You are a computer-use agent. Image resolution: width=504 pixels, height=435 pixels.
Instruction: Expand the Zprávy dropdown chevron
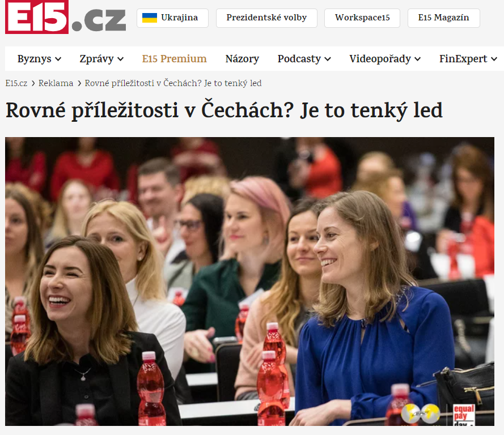[121, 59]
